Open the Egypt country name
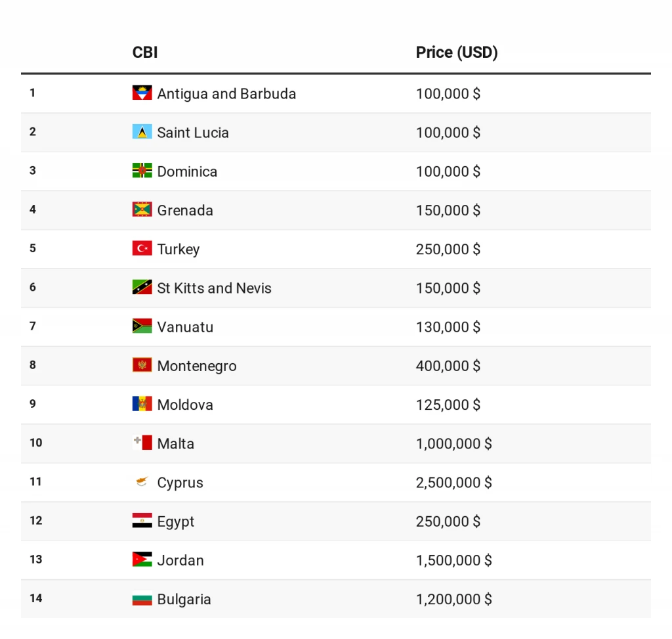 click(x=176, y=521)
